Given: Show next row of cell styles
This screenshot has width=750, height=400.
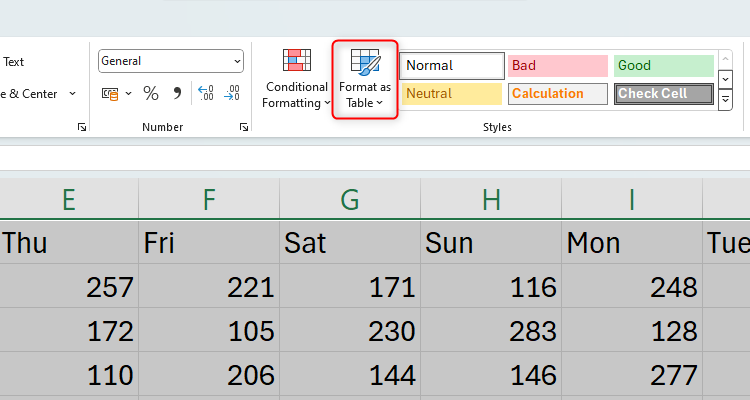Looking at the screenshot, I should [725, 79].
